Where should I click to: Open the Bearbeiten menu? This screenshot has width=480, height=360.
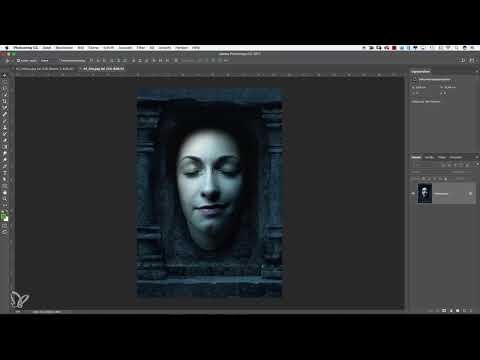coord(64,48)
